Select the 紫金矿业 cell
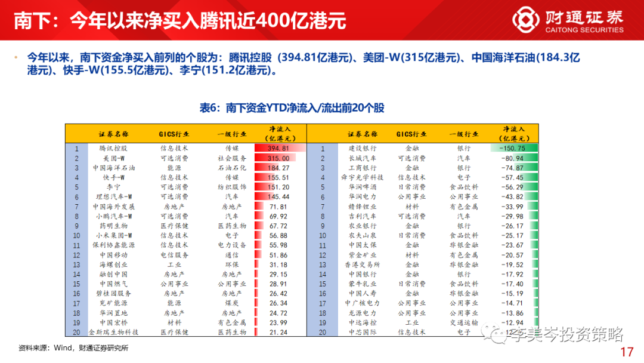The height and width of the screenshot is (363, 644). click(x=363, y=255)
